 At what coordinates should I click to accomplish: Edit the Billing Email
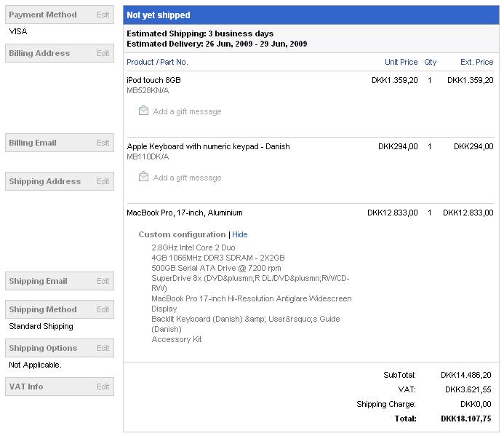[103, 143]
